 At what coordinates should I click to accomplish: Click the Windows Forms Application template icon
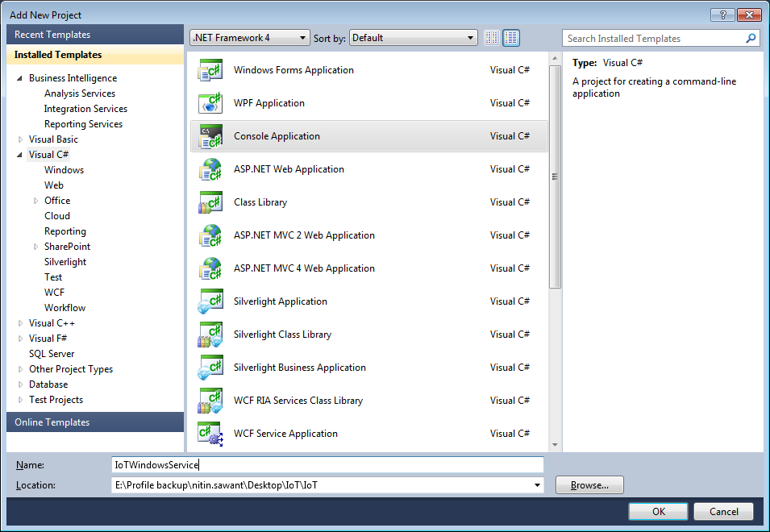coord(210,70)
